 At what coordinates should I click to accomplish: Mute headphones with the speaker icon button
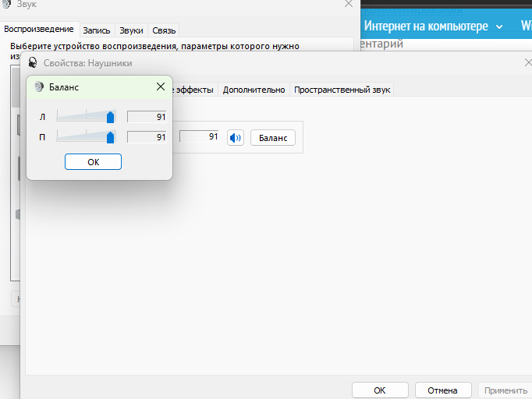point(236,138)
